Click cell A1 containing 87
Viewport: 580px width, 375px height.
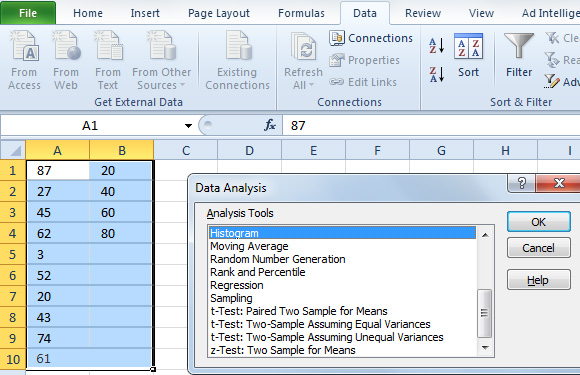pos(58,170)
